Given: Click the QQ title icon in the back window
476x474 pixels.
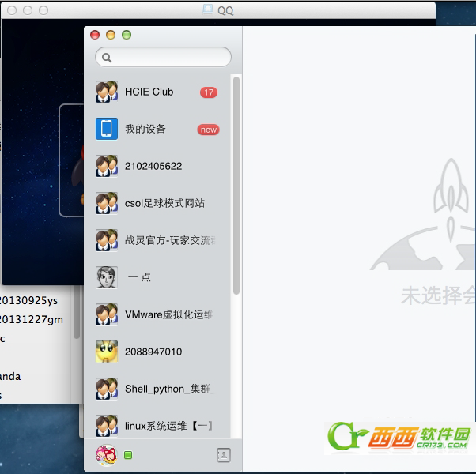Looking at the screenshot, I should coord(208,9).
